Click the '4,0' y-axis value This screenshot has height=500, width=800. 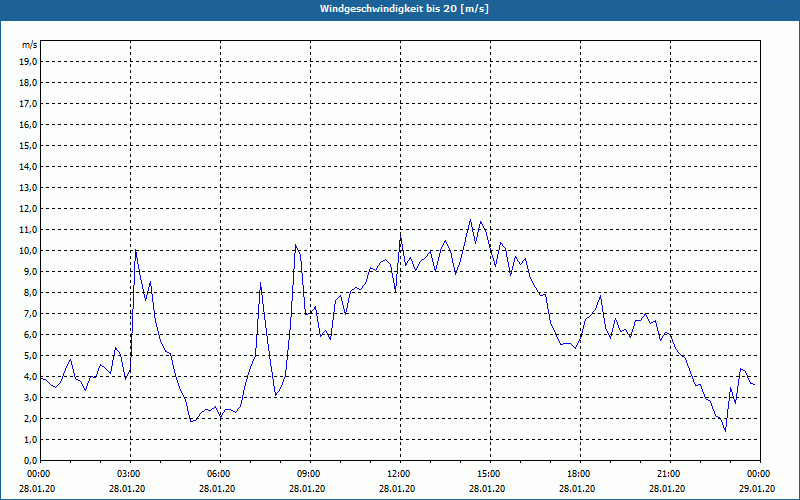pyautogui.click(x=30, y=377)
